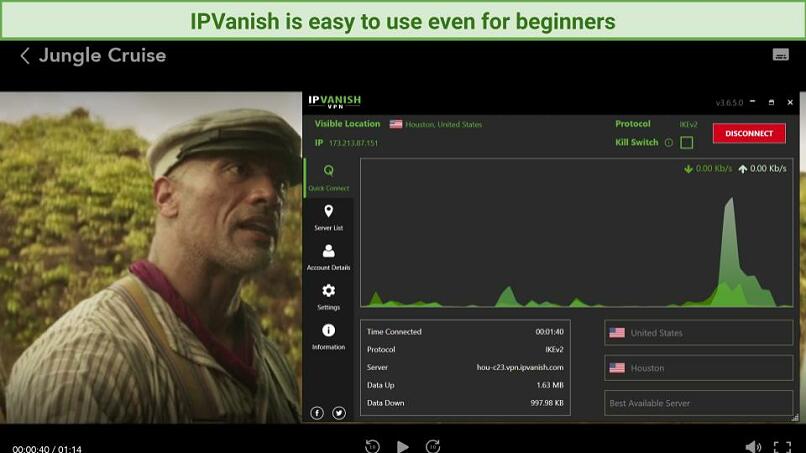Open the Information section
The width and height of the screenshot is (806, 453).
tap(328, 336)
